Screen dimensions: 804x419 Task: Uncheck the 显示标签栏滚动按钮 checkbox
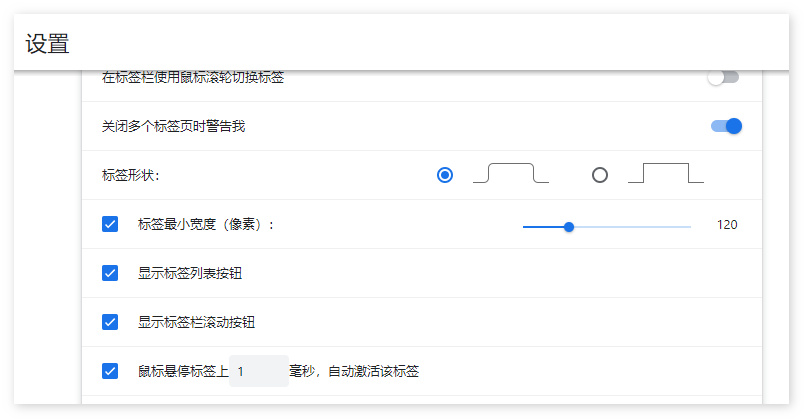110,322
